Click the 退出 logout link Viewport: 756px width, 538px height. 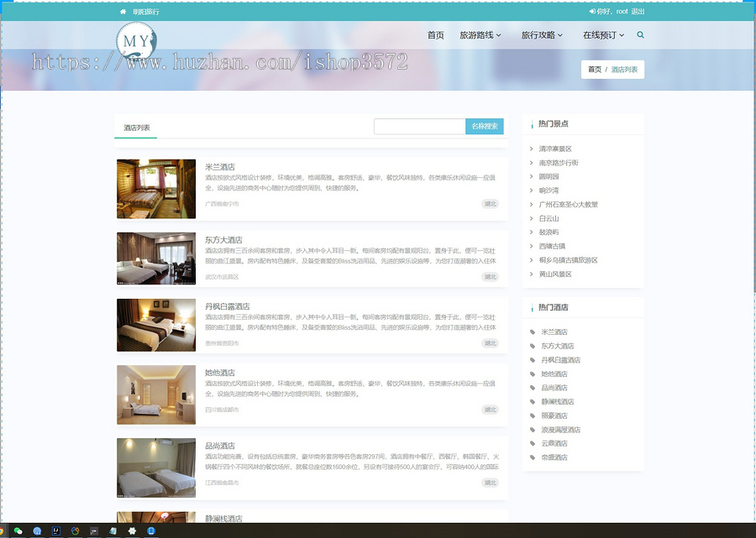point(638,12)
